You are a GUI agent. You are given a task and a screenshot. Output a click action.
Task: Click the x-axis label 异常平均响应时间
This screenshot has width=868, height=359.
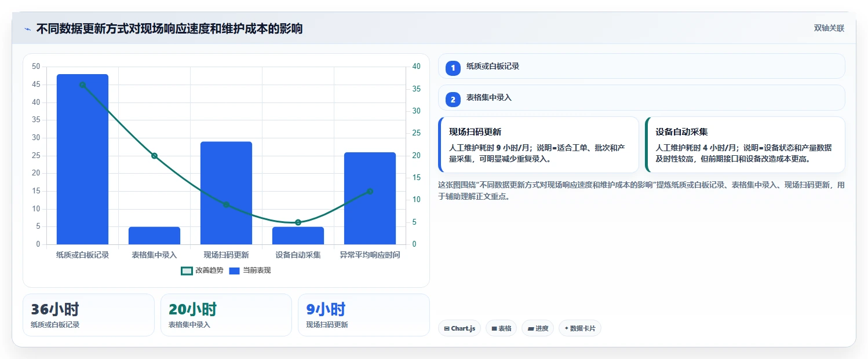(x=370, y=255)
